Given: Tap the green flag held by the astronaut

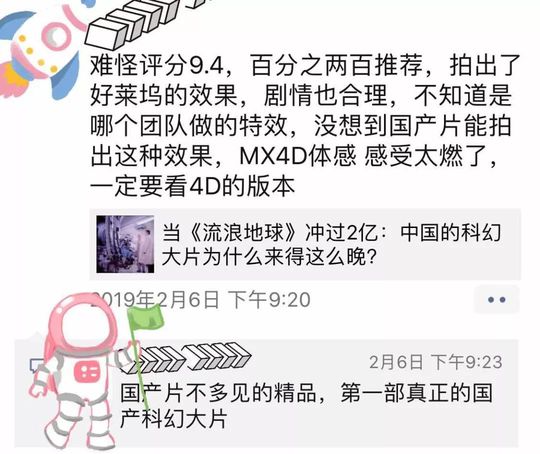Looking at the screenshot, I should click(x=146, y=318).
